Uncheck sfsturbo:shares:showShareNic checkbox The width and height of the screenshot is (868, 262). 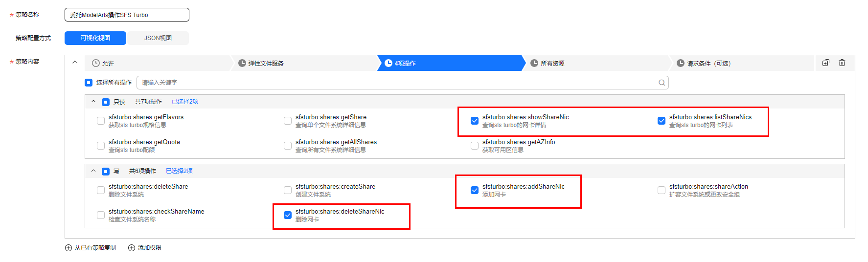[475, 121]
